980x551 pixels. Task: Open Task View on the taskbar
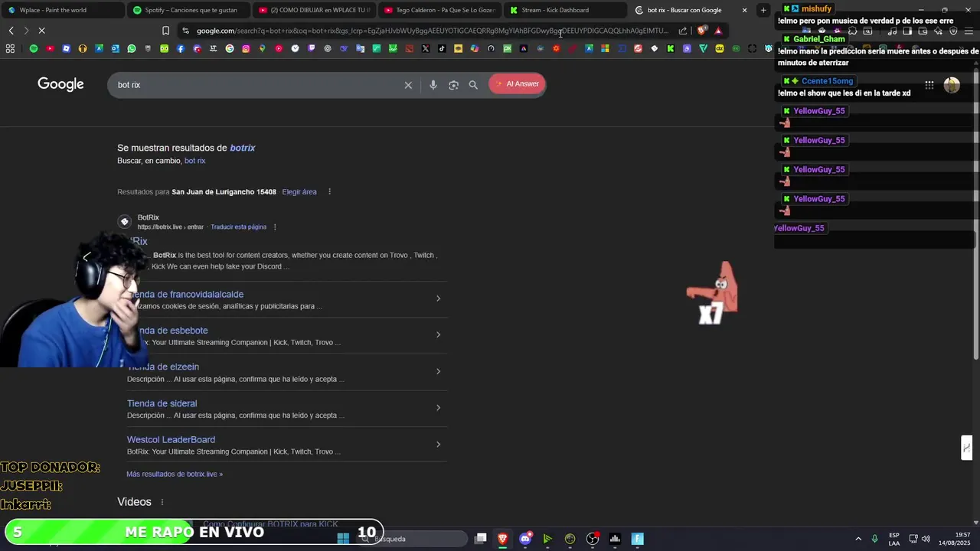tap(480, 539)
